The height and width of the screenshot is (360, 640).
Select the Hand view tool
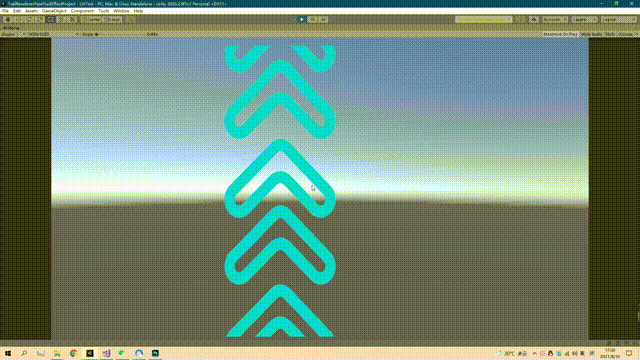[8, 19]
